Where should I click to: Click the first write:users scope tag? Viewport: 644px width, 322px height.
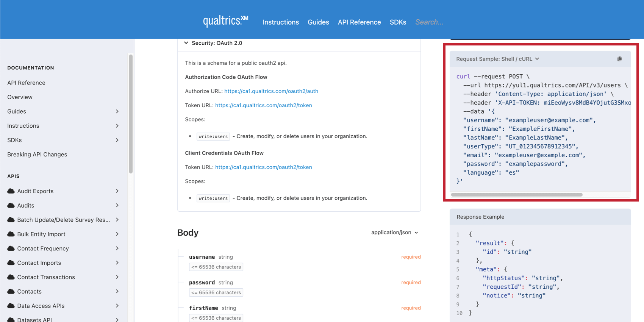[x=213, y=136]
